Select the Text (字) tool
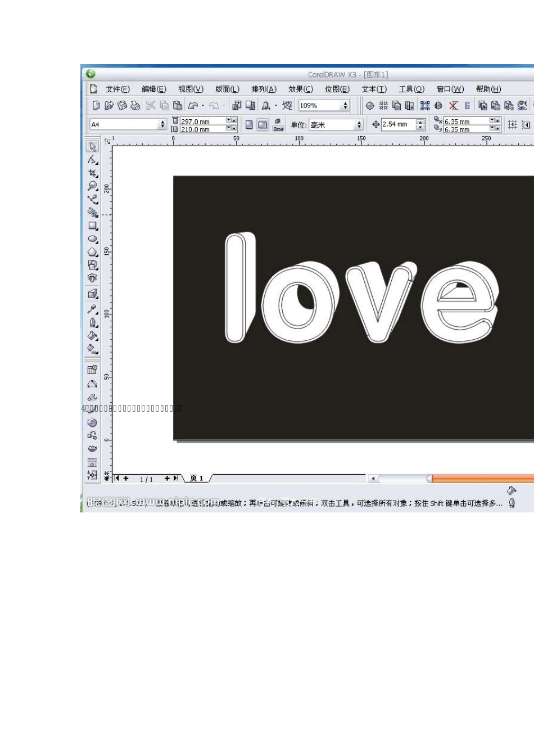The image size is (534, 756). click(x=93, y=278)
